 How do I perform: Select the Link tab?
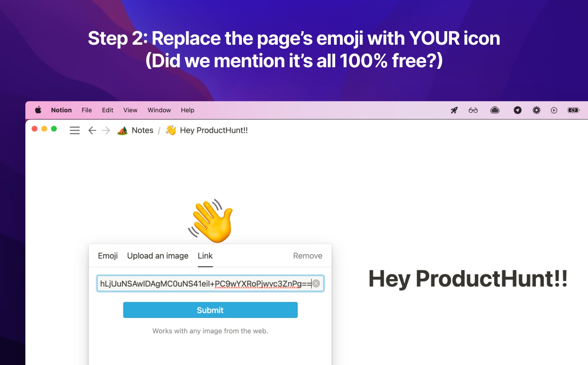click(205, 256)
